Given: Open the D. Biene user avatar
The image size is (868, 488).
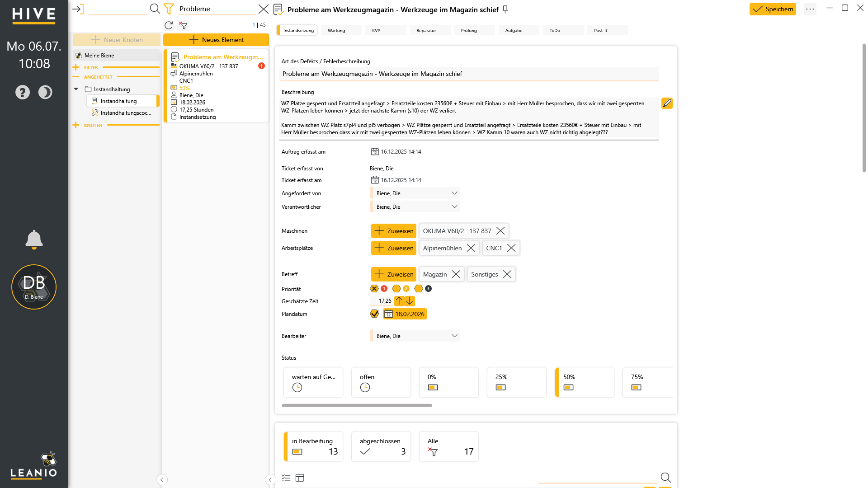Looking at the screenshot, I should (34, 287).
